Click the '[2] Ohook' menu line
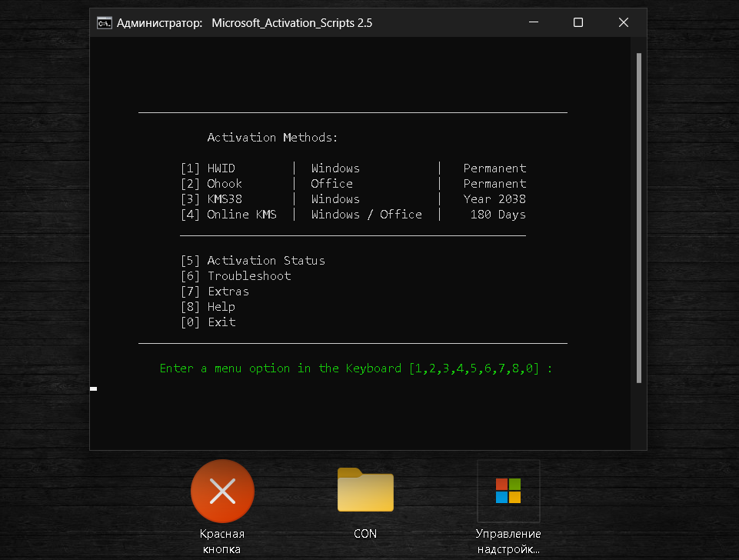The image size is (739, 560). pos(353,183)
